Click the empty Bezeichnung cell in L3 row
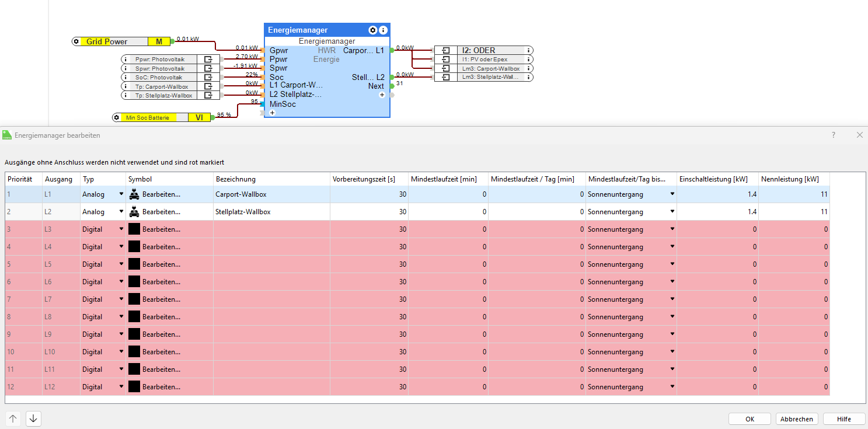 pyautogui.click(x=271, y=229)
